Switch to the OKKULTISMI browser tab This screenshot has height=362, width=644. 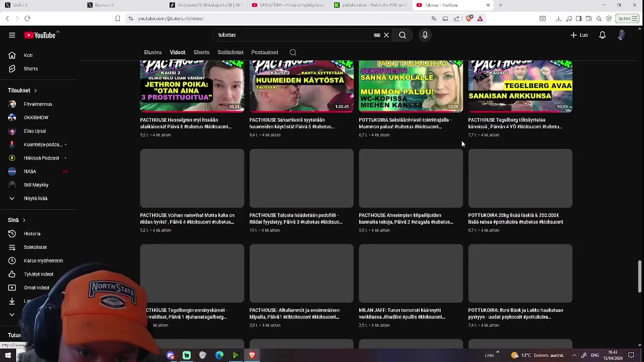(x=288, y=5)
